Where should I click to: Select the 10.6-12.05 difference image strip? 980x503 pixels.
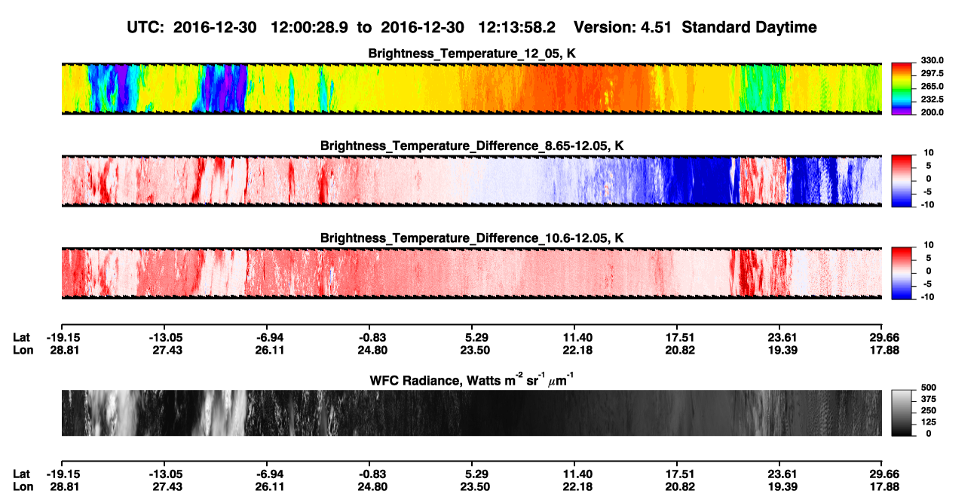click(x=471, y=273)
